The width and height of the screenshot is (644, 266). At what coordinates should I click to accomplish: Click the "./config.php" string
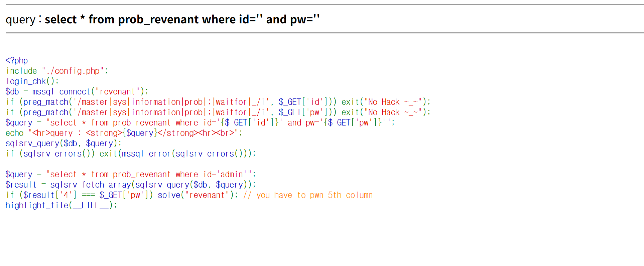point(73,71)
